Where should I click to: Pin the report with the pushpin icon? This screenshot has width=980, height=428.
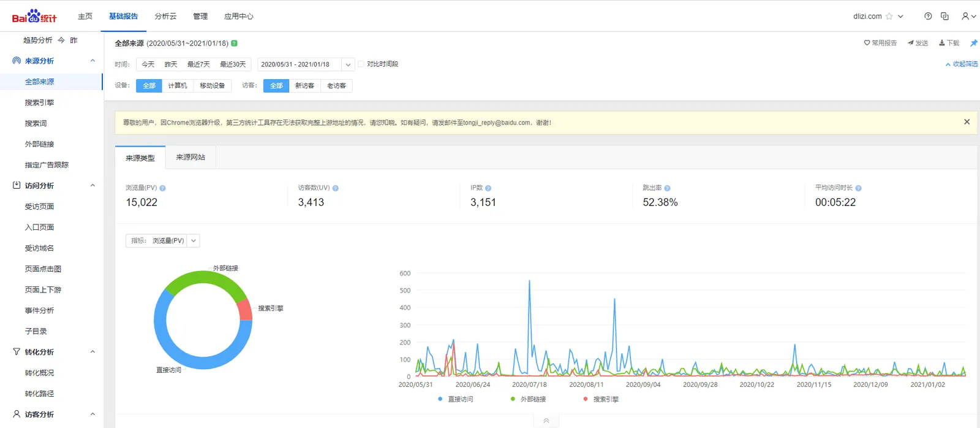pyautogui.click(x=973, y=43)
